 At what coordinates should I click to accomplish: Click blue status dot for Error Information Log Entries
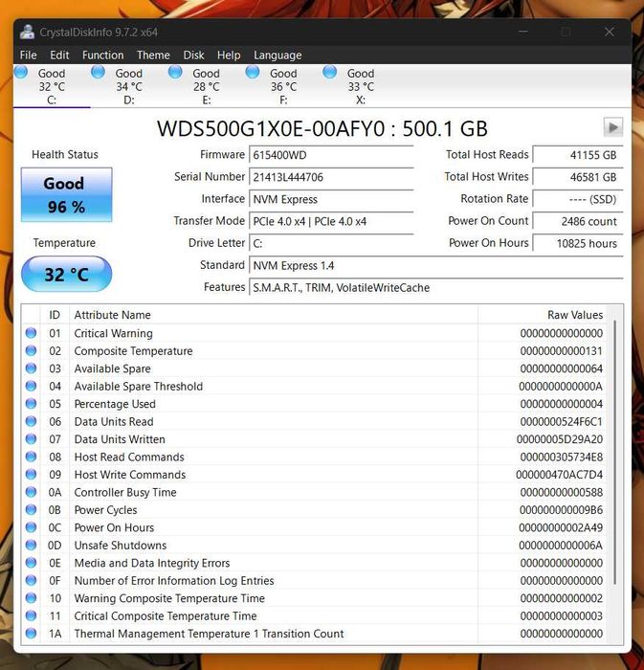(x=31, y=580)
